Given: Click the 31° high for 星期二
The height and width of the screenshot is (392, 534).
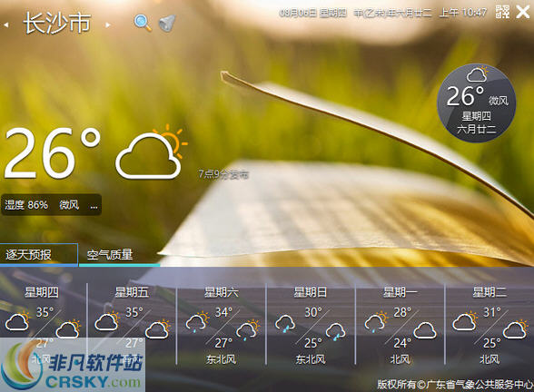Looking at the screenshot, I should (492, 312).
